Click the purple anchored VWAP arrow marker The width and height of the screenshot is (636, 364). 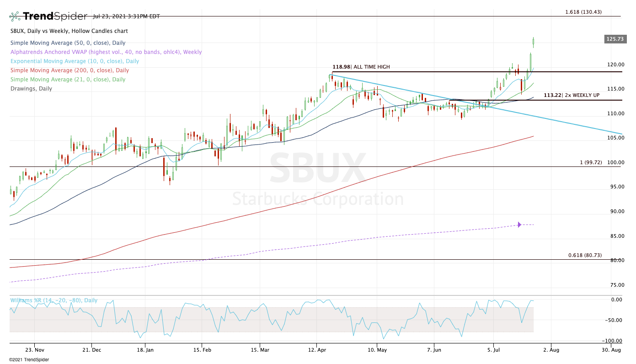[x=519, y=225]
